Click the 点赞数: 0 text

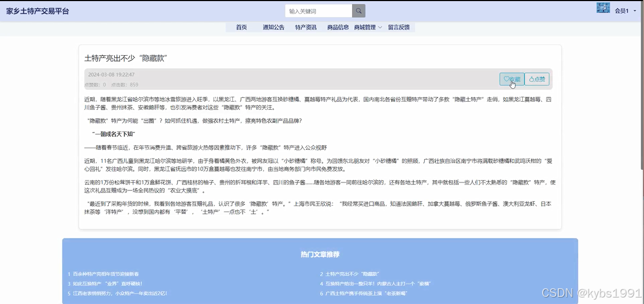point(95,85)
